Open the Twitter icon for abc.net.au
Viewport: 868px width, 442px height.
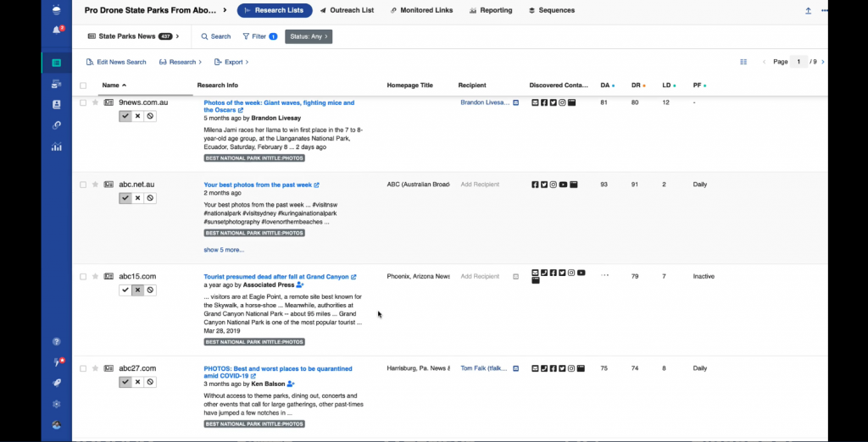pos(544,185)
